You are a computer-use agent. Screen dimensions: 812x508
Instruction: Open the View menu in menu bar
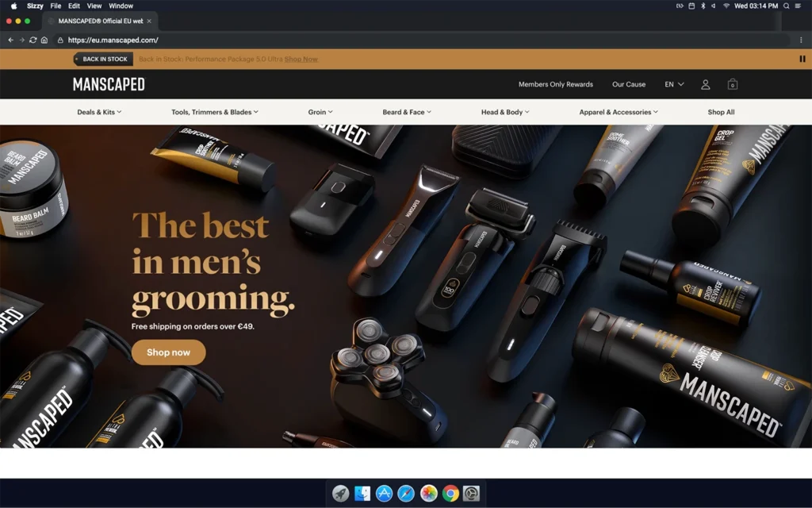[x=94, y=6]
